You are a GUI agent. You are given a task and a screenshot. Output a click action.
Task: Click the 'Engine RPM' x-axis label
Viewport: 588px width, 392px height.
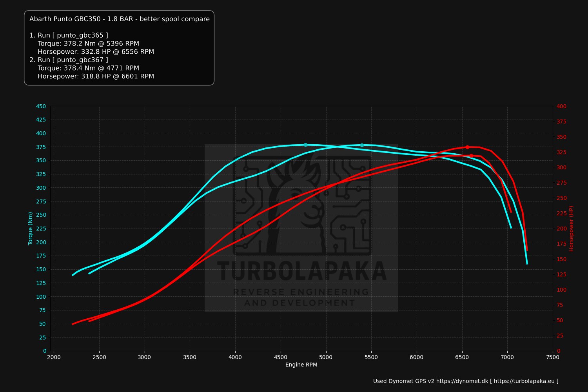301,365
